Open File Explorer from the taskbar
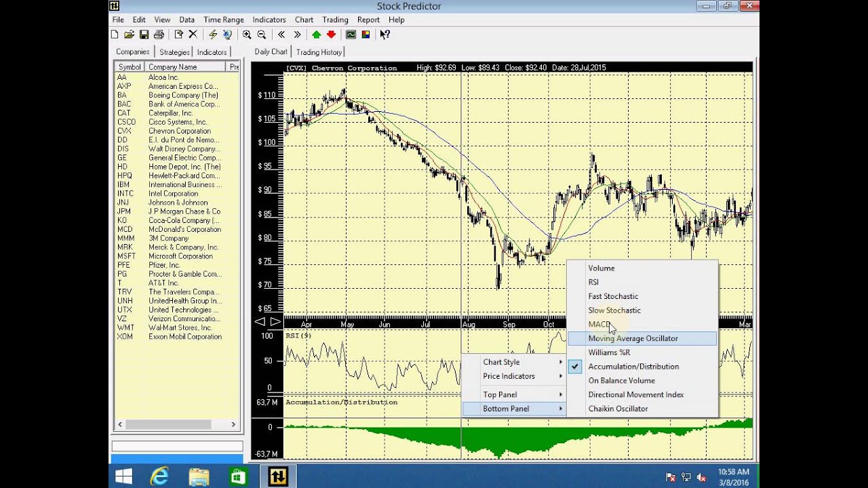868x488 pixels. pyautogui.click(x=199, y=476)
